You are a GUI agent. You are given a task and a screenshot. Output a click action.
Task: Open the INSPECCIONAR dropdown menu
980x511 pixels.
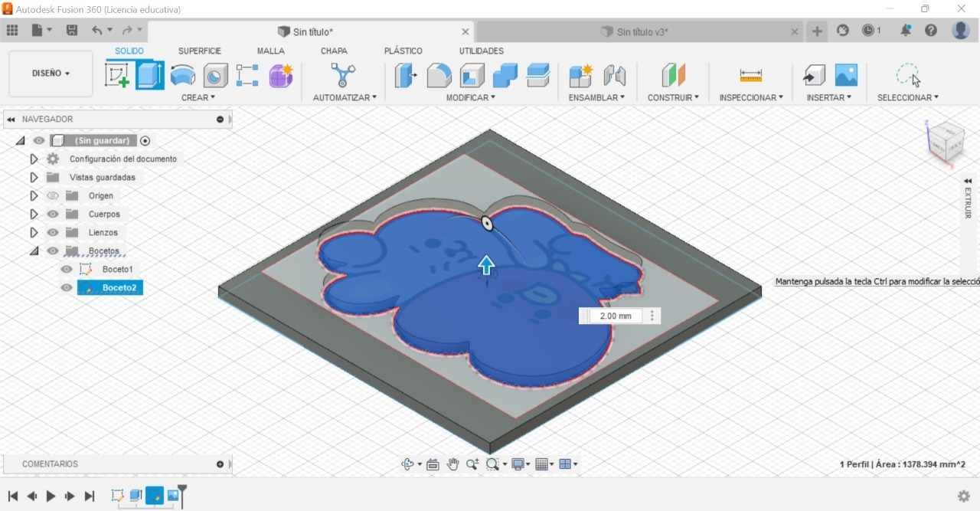(751, 97)
